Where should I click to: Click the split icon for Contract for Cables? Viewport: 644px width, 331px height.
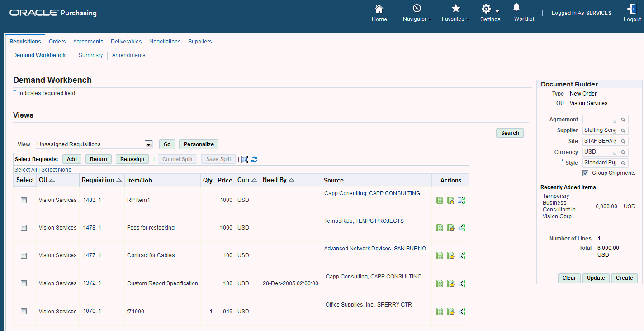coord(461,255)
